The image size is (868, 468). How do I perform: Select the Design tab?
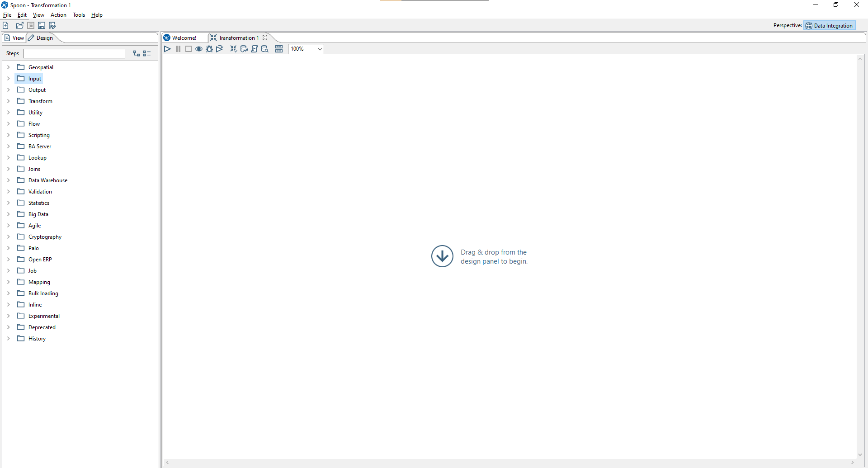(x=41, y=38)
